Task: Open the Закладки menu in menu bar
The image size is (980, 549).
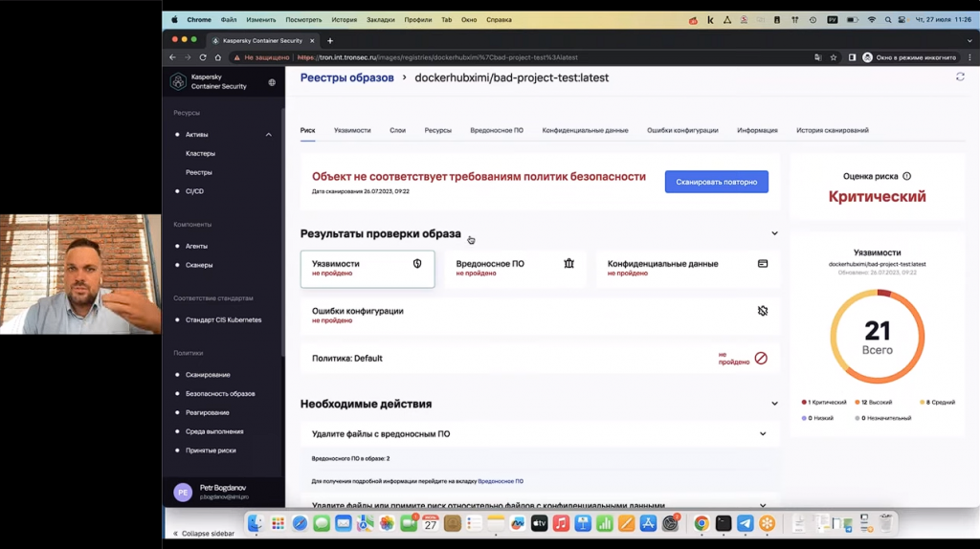Action: point(380,20)
